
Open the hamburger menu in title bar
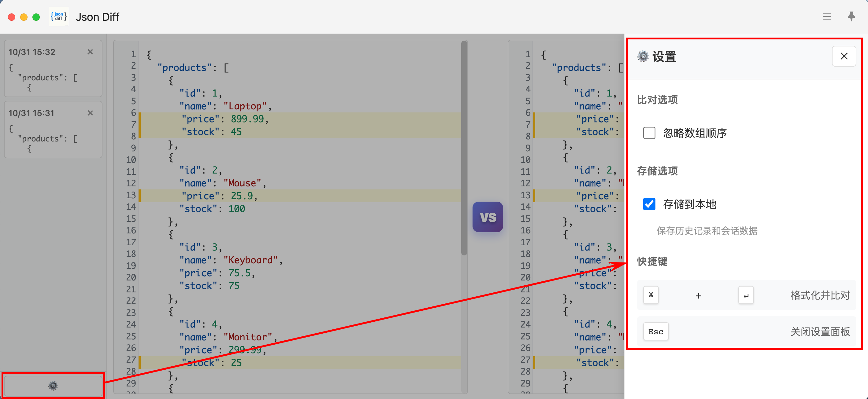826,17
